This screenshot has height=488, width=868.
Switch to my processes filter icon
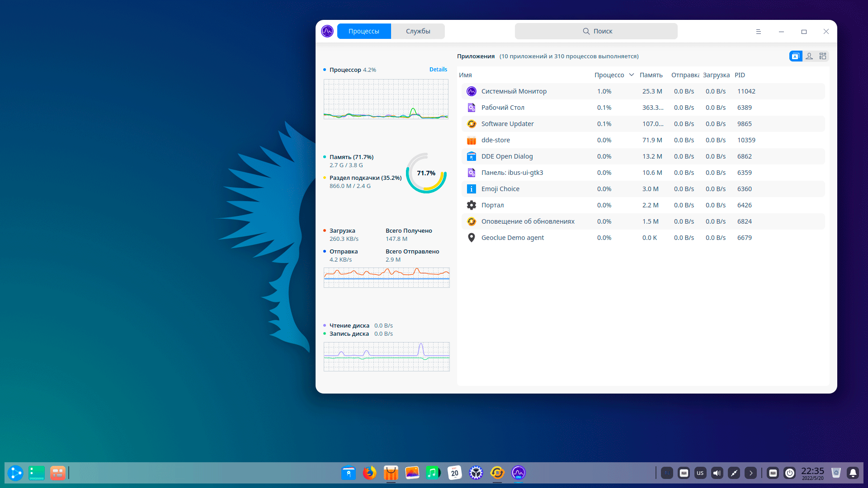(x=809, y=56)
